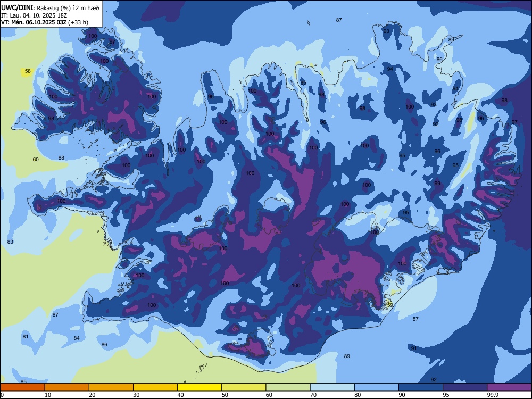Select the '91' humidity value

(x=414, y=348)
